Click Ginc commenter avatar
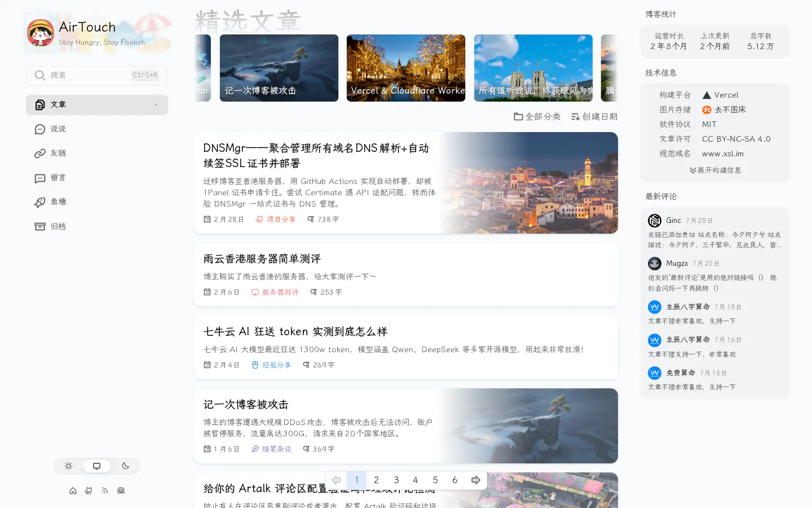This screenshot has width=812, height=508. pos(655,221)
